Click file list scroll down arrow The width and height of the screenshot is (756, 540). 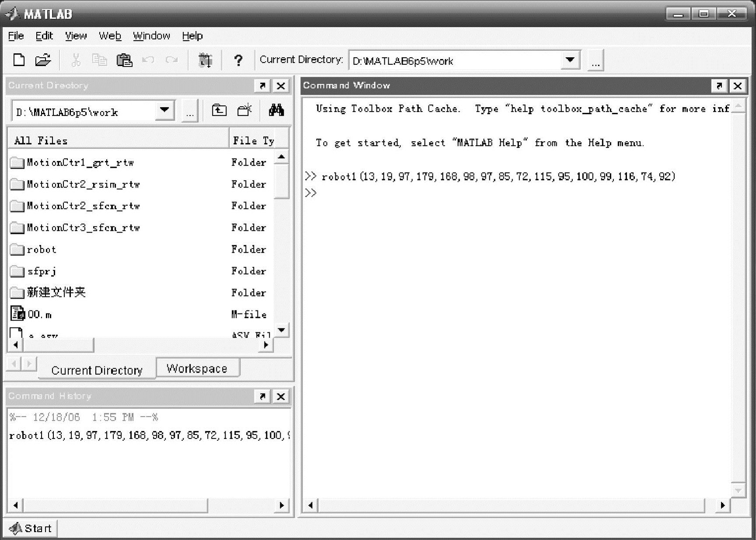click(282, 330)
